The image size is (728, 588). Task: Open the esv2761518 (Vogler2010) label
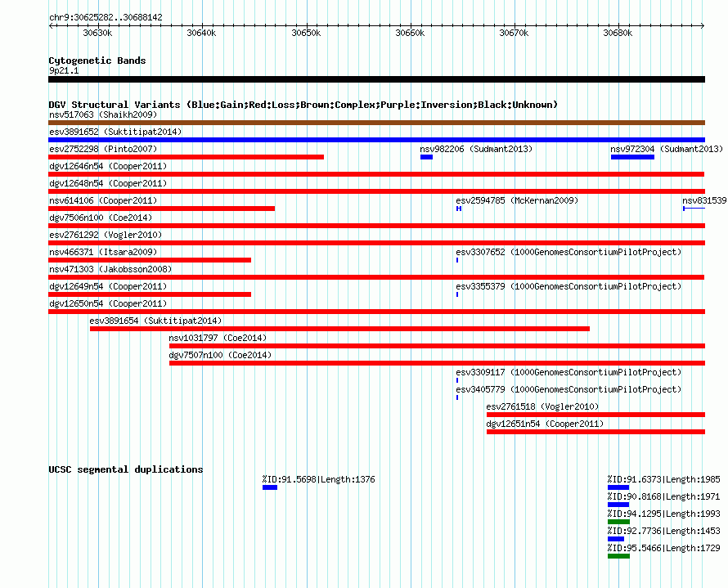tap(542, 406)
